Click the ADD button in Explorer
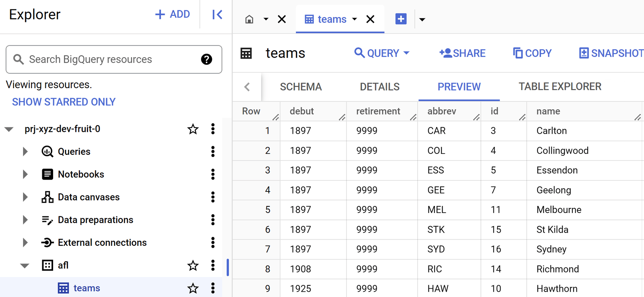The width and height of the screenshot is (644, 297). pos(173,14)
